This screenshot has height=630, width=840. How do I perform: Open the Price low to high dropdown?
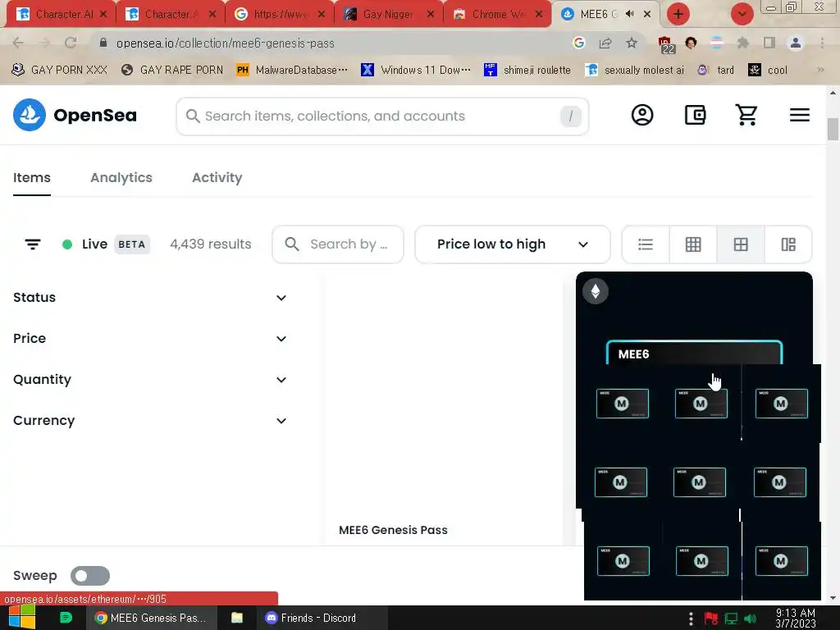(x=513, y=244)
